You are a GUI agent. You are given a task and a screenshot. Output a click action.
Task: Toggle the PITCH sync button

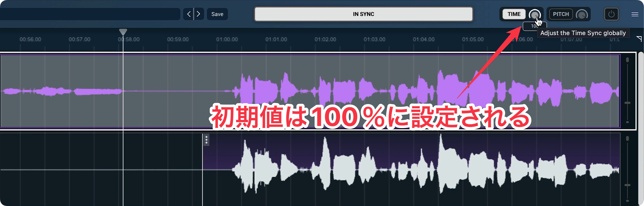[x=561, y=14]
